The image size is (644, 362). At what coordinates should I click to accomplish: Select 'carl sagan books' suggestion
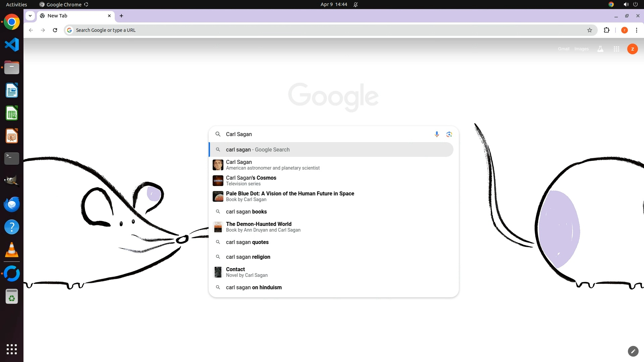click(x=246, y=212)
